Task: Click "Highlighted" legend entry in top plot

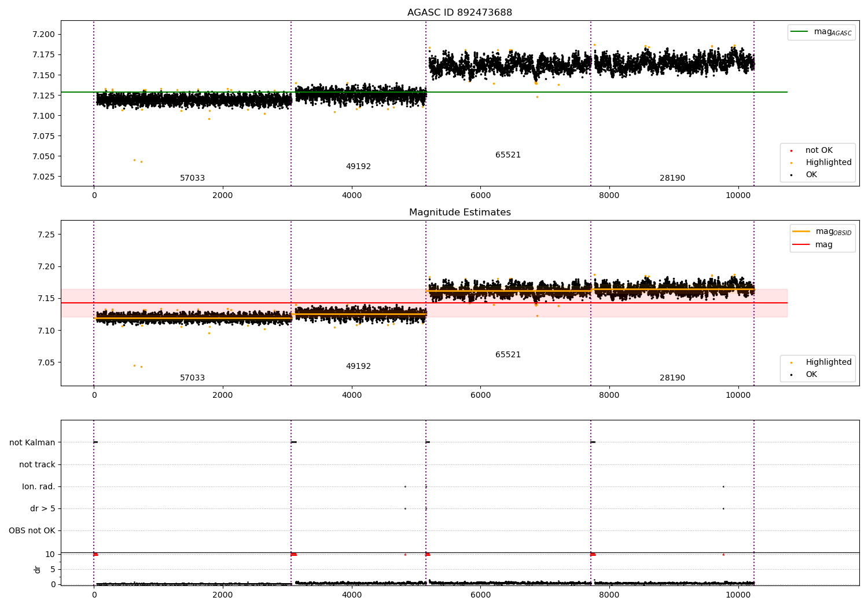Action: tap(821, 163)
